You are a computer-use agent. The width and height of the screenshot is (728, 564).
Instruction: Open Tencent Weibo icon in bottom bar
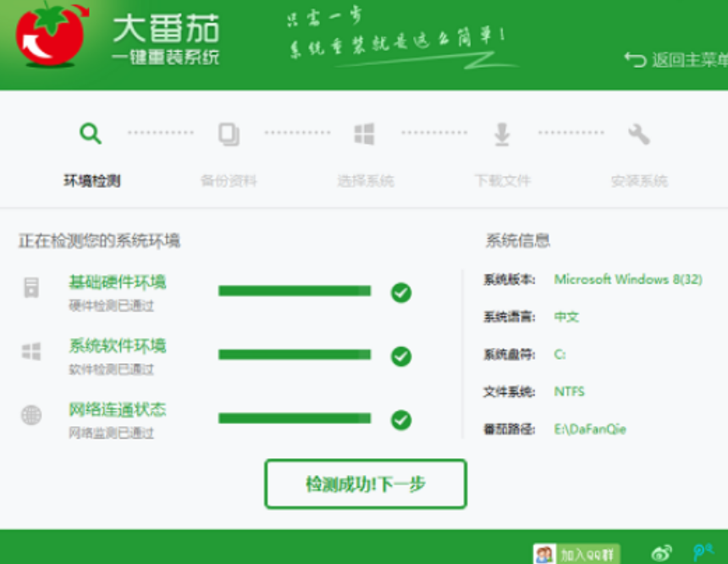703,553
